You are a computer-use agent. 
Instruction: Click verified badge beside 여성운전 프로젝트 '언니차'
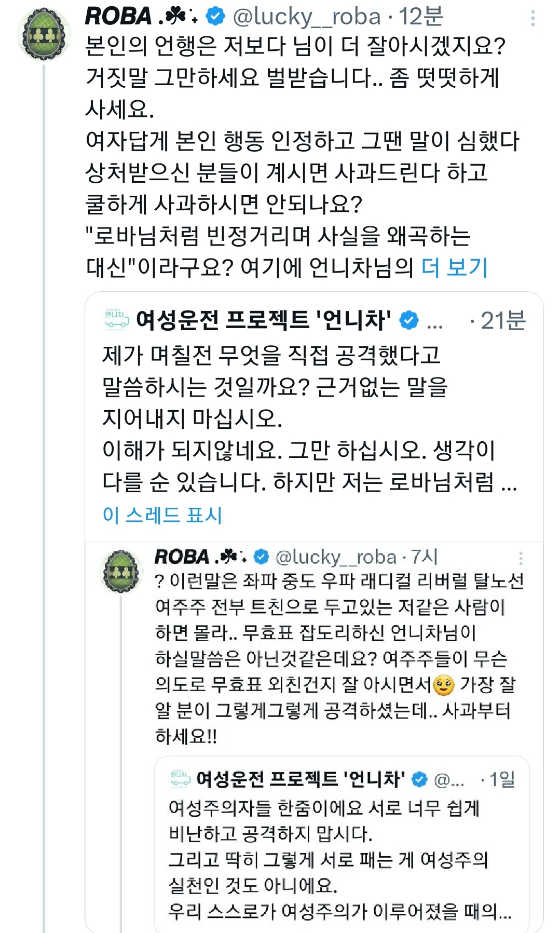pos(409,320)
